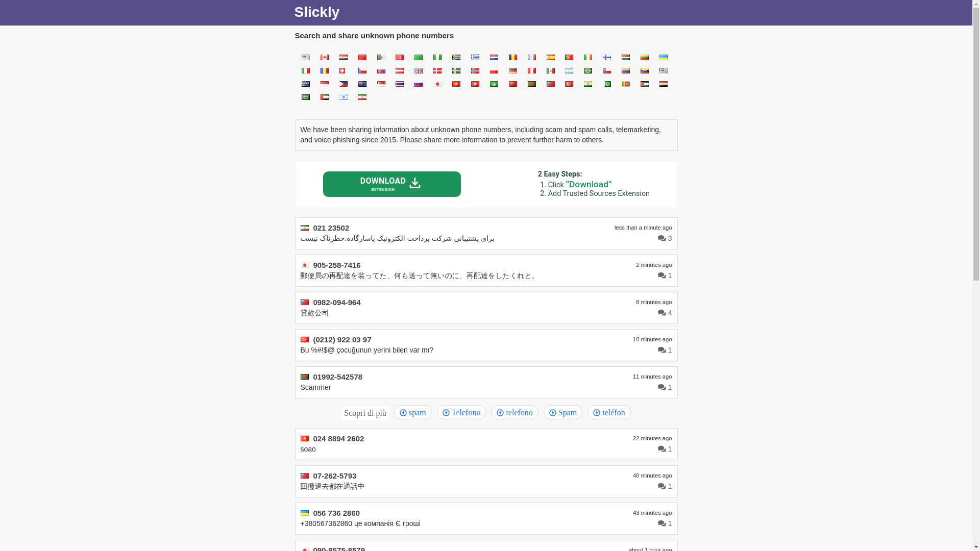Choose the Greece flag icon

pyautogui.click(x=475, y=57)
